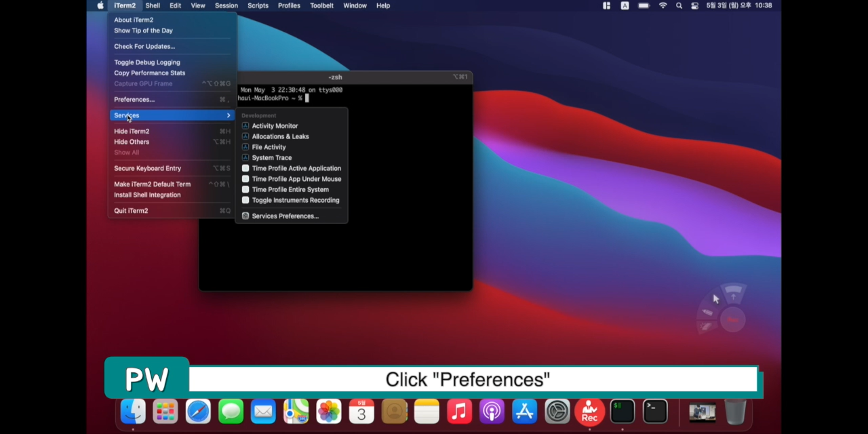
Task: Open Control Center icon in menu bar
Action: tap(694, 5)
